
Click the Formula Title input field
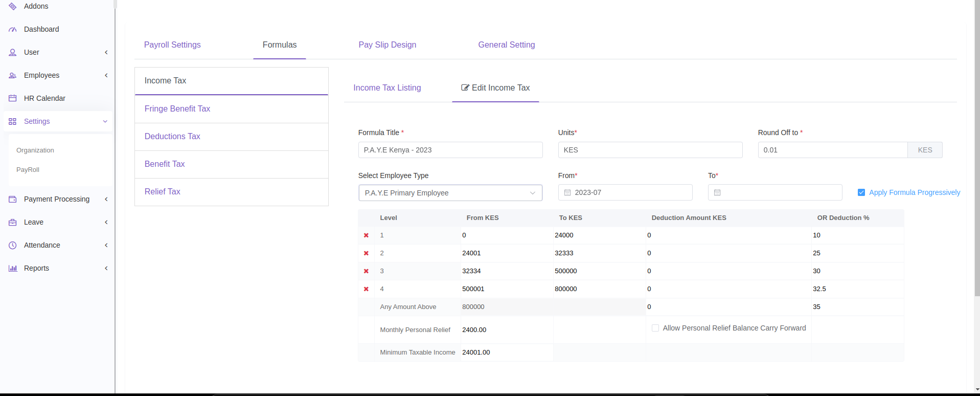(450, 150)
